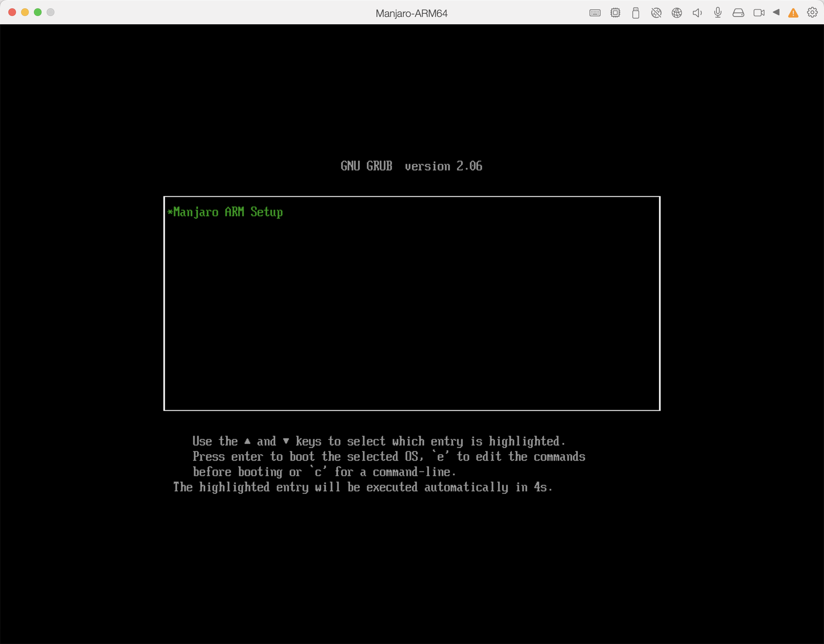Click the 'Use the ▲ and ▼ keys to select' line
This screenshot has height=644, width=824.
coord(379,441)
